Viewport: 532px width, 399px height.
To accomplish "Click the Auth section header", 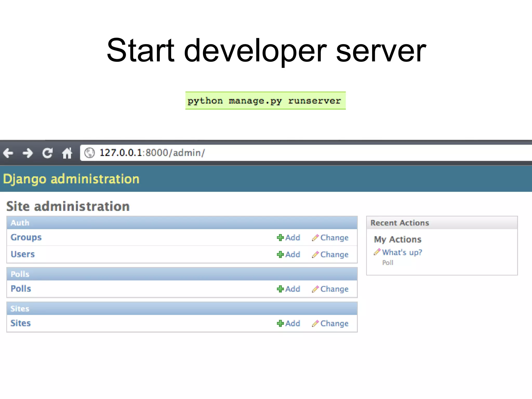I will (x=182, y=223).
